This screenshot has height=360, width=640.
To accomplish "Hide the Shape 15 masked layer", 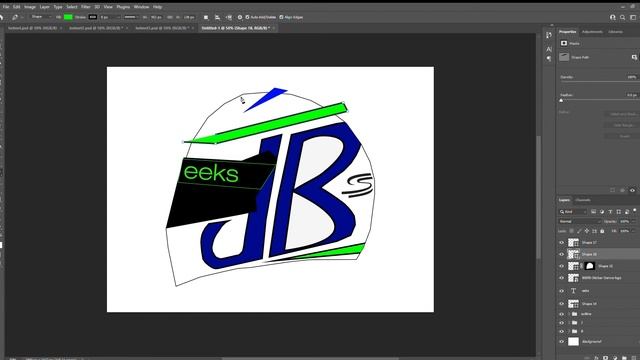I will pos(562,266).
